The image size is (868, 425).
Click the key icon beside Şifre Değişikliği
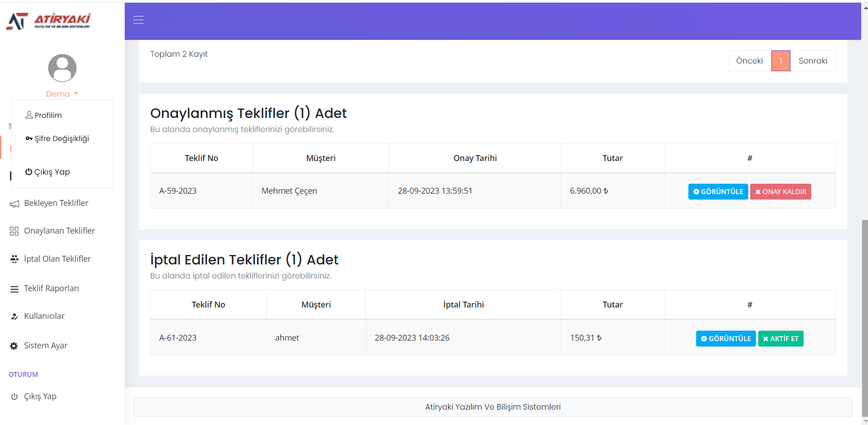(x=29, y=138)
